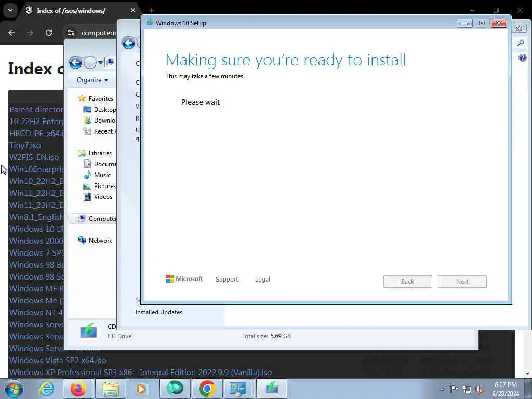Click the Support link in Windows 10 Setup
Screen dimensions: 532x399
[227, 279]
